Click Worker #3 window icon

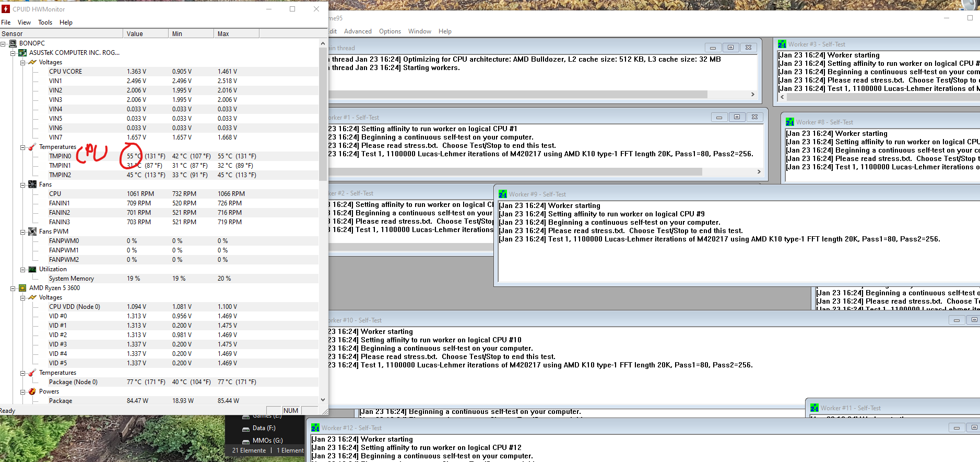pos(782,44)
